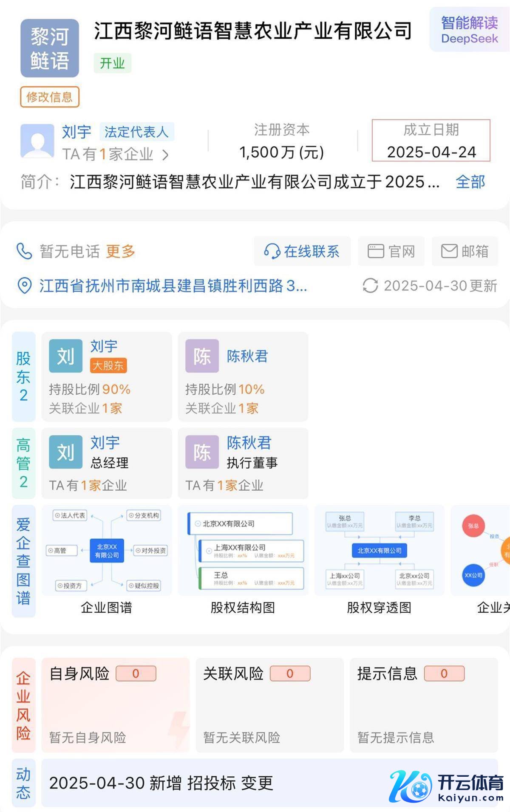Open the address link 江西省抚州市南城县
Image resolution: width=510 pixels, height=812 pixels.
[173, 286]
